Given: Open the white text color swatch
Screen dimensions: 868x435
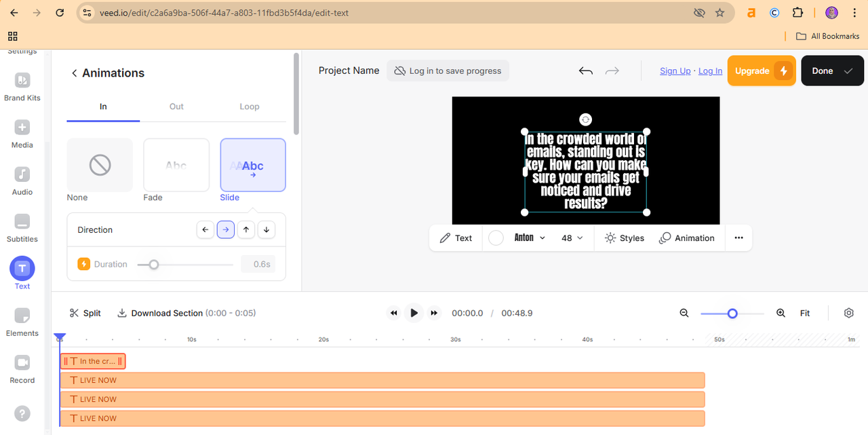Looking at the screenshot, I should [496, 238].
